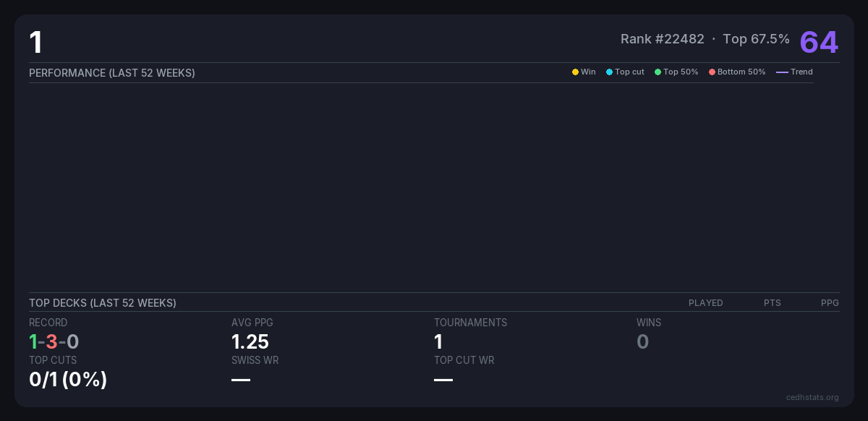This screenshot has width=868, height=421.
Task: Click the purple Trend line legend icon
Action: (781, 72)
